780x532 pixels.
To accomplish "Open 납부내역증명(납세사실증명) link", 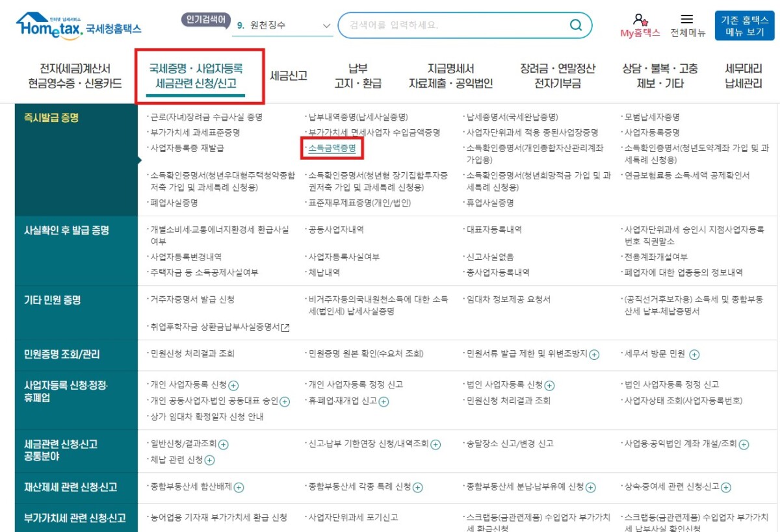I will point(358,118).
